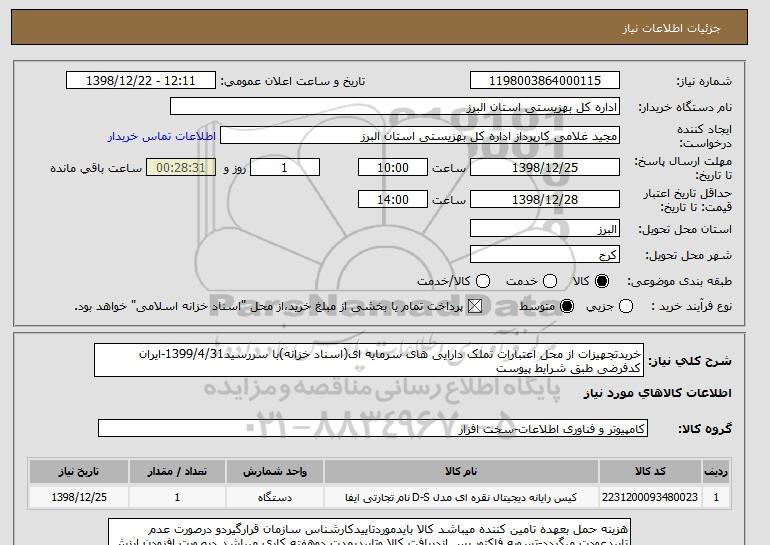The image size is (770, 545).
Task: Click the delivery city field کرج
Action: coord(545,254)
